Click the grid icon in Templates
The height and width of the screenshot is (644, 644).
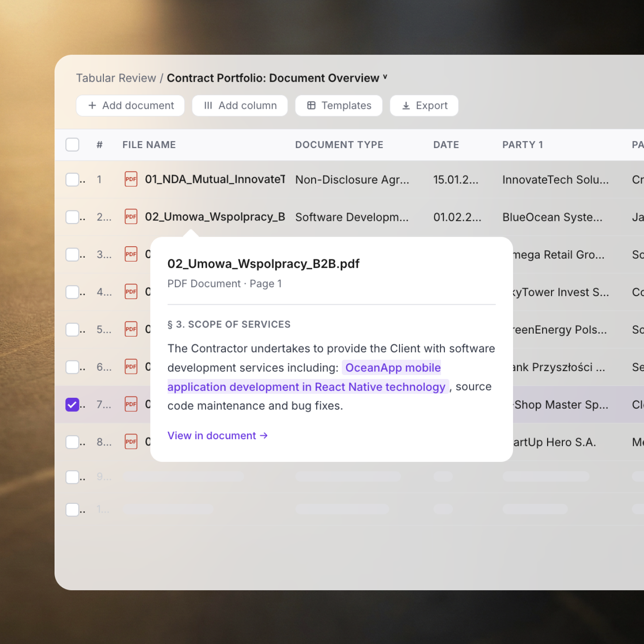click(311, 106)
